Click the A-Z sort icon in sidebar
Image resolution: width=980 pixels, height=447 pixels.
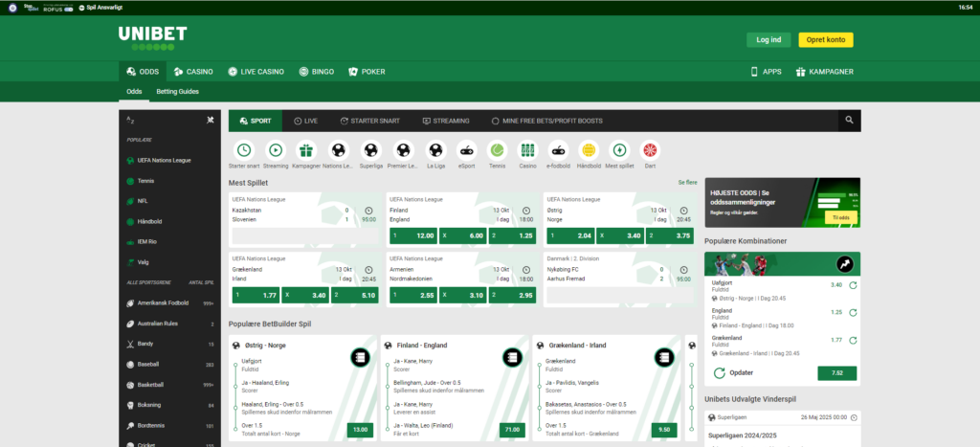click(130, 120)
